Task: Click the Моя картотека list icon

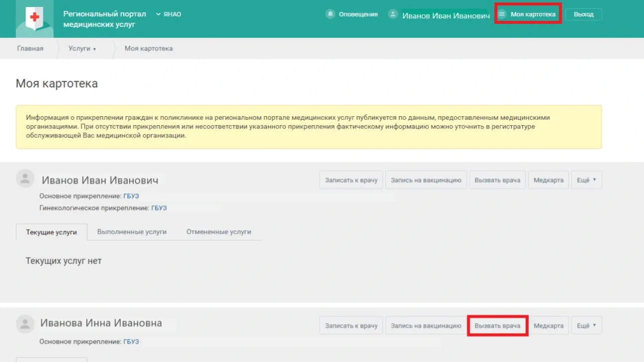Action: tap(502, 14)
